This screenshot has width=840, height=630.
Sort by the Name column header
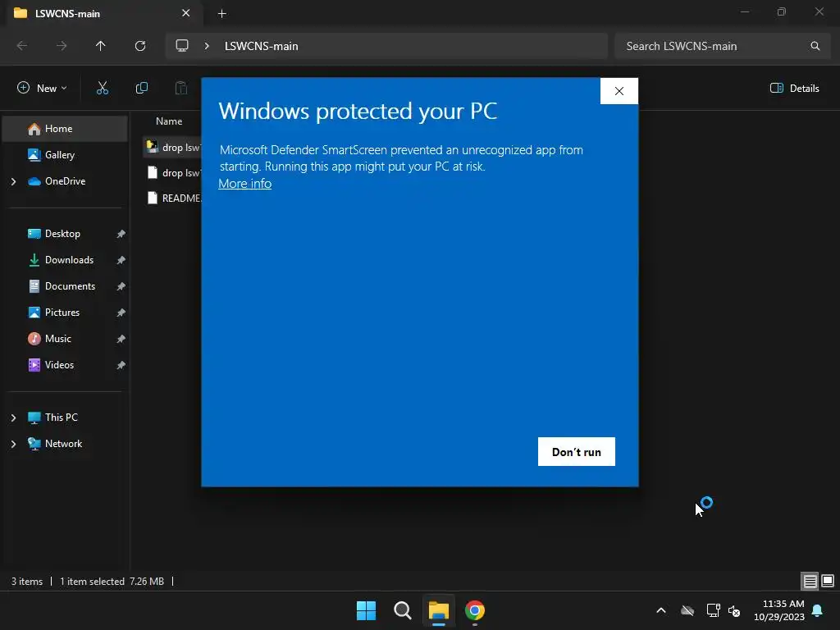pos(169,121)
